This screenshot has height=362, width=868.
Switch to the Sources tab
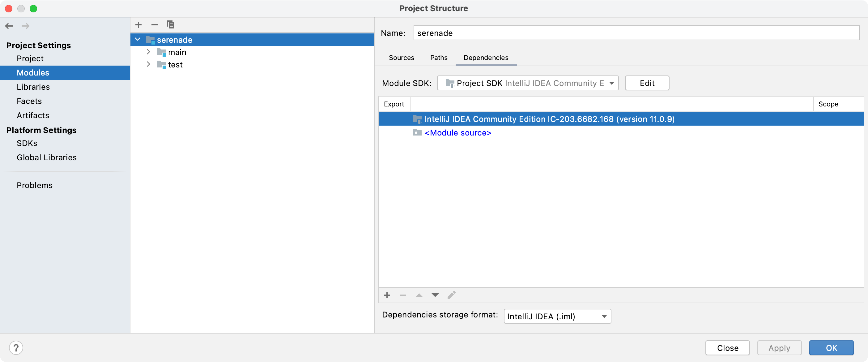pos(401,58)
